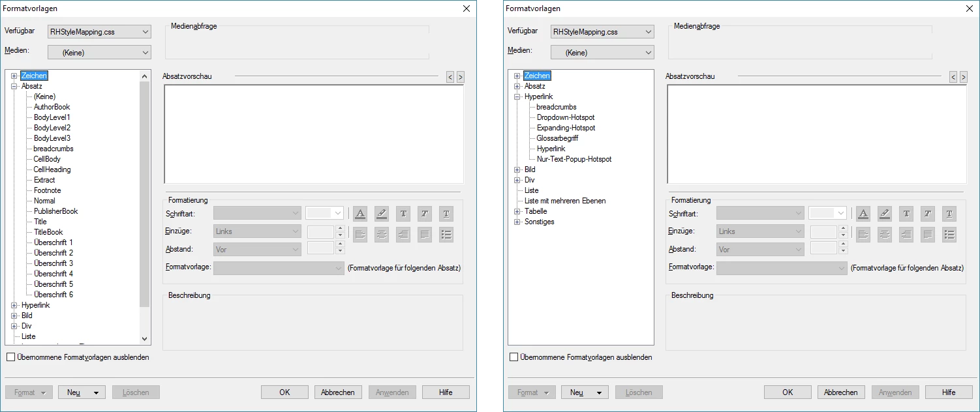Click next preview arrow in left dialog
Screen dimensions: 980x412
pos(461,77)
